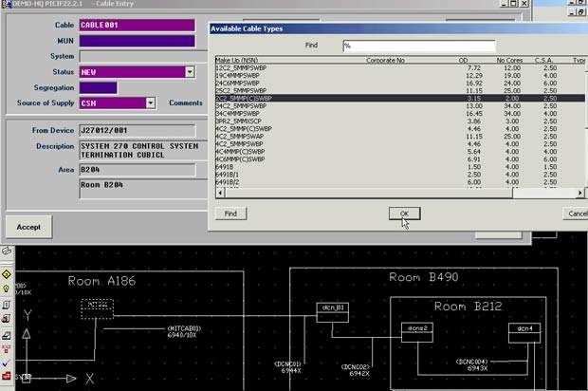Click the Find button below the list

[x=230, y=214]
